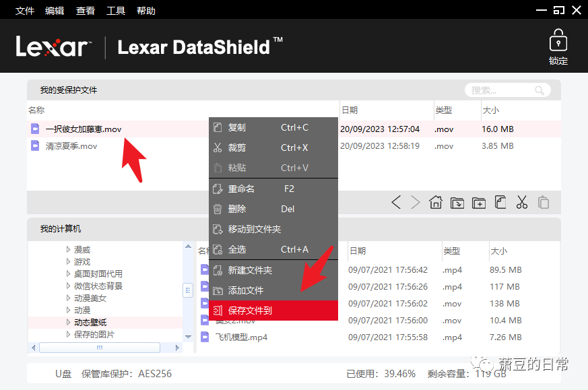The image size is (588, 390).
Task: Click the new folder toolbar icon
Action: pyautogui.click(x=479, y=203)
